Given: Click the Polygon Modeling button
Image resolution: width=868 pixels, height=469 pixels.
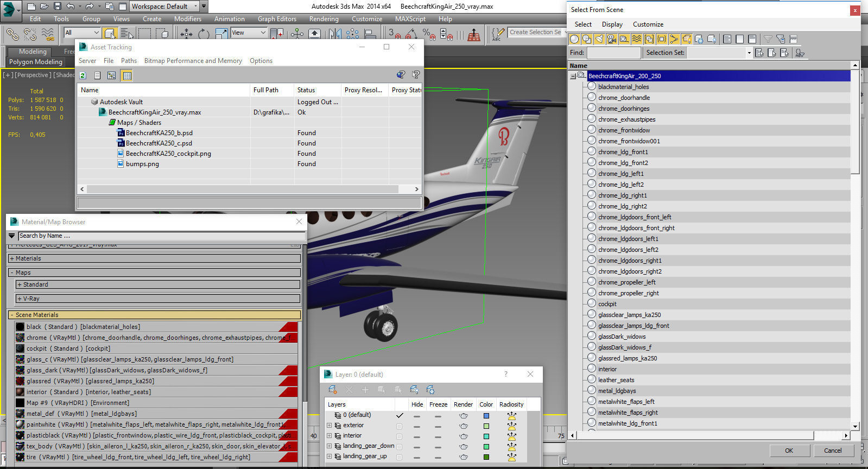Looking at the screenshot, I should 36,62.
